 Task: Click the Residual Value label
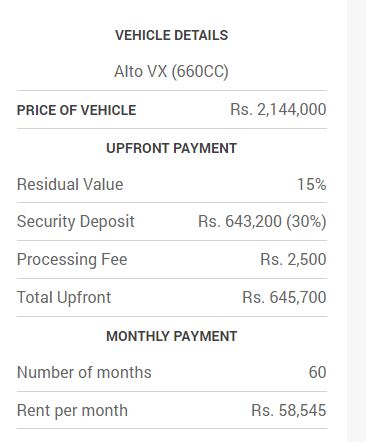[70, 184]
